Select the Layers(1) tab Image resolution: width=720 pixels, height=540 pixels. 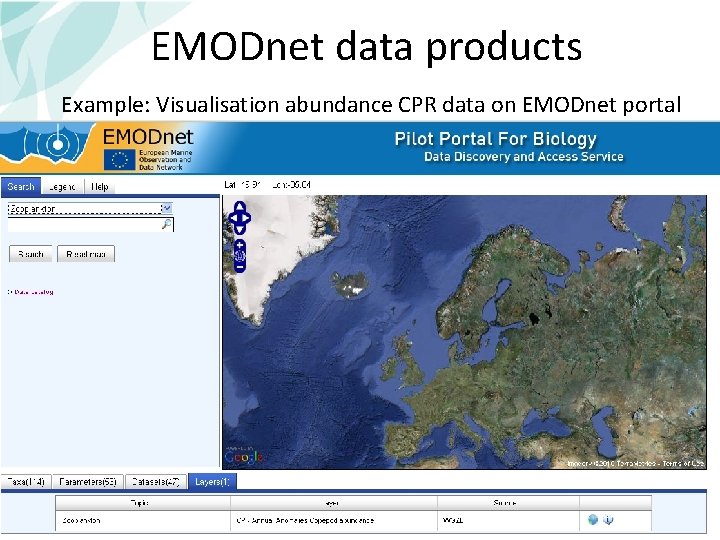212,482
